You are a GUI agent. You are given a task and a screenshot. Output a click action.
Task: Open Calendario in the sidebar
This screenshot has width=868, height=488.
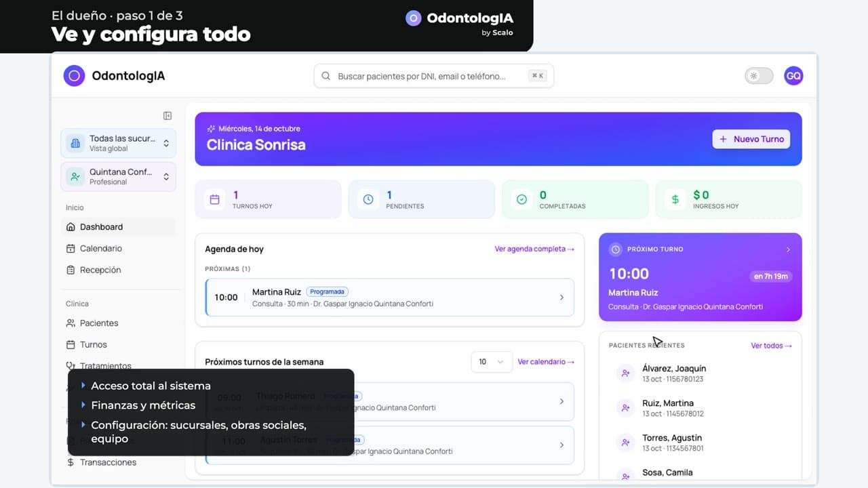pos(118,249)
